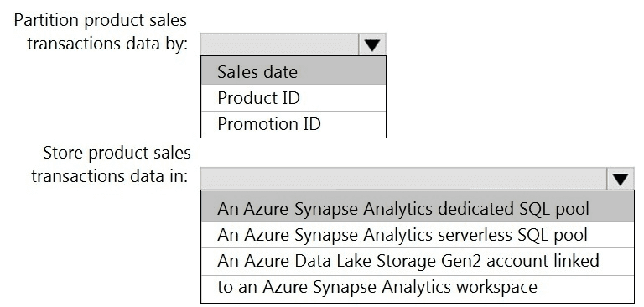Viewport: 644px width, 307px height.
Task: Pick the Promotion ID option
Action: (x=293, y=124)
